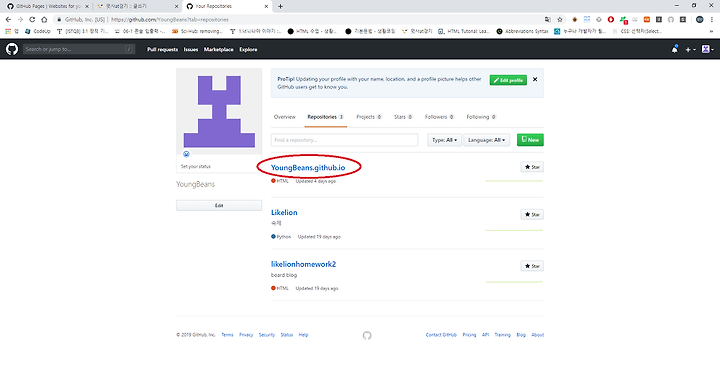Click the GitHub octocat logo in header
720x389 pixels.
pyautogui.click(x=12, y=49)
